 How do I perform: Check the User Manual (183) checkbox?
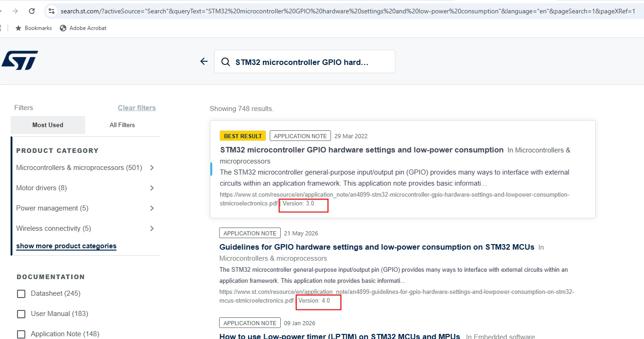(21, 314)
